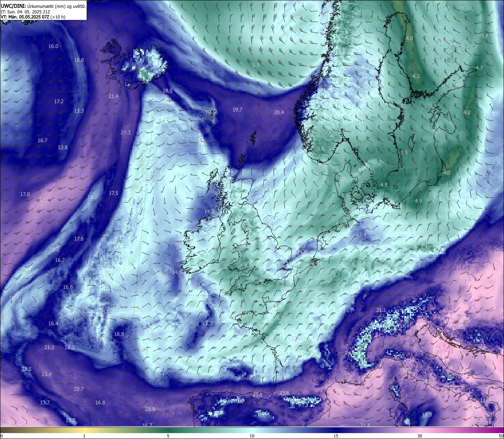Viewport: 504px width, 439px height.
Task: Click the 21.2 value label
Action: pyautogui.click(x=49, y=347)
